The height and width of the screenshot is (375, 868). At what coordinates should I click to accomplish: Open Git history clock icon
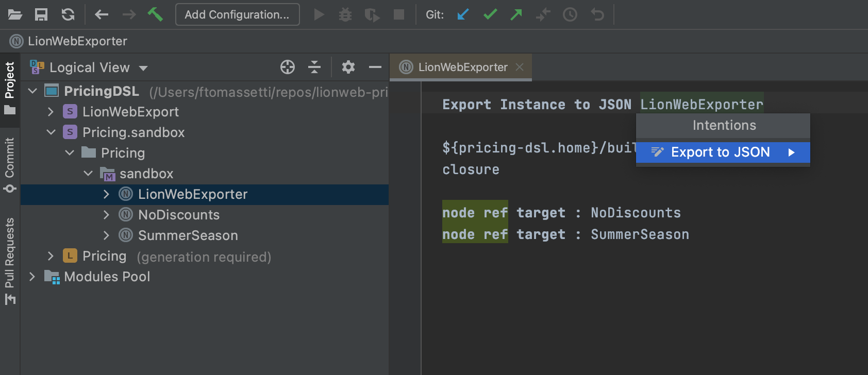(570, 14)
